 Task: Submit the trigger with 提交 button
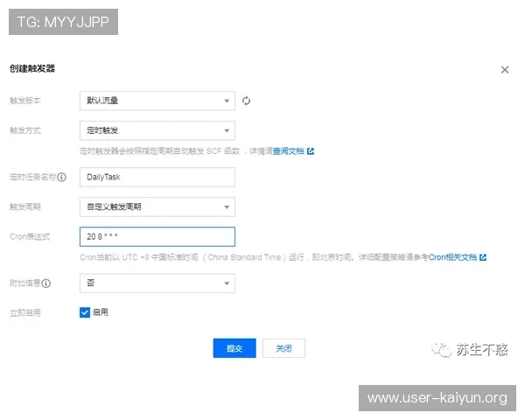(x=234, y=348)
